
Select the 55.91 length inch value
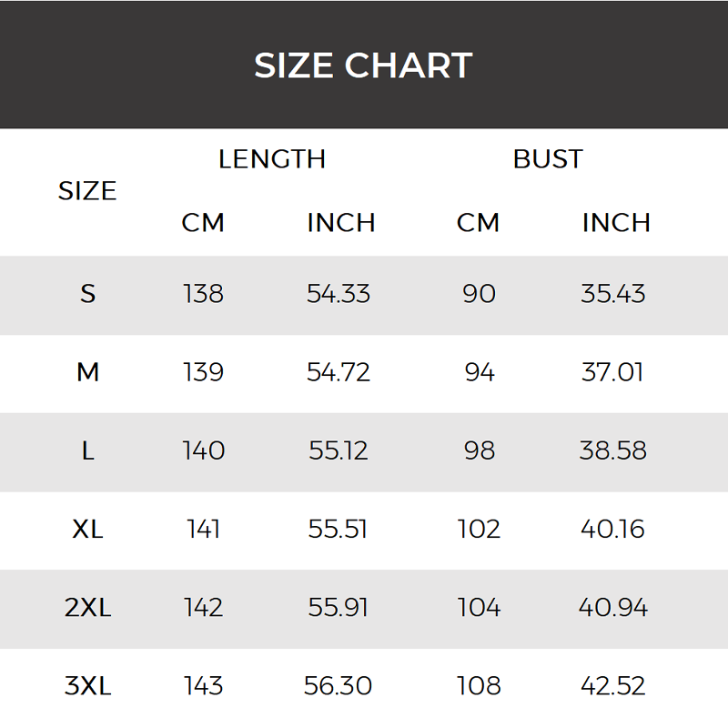tap(339, 607)
